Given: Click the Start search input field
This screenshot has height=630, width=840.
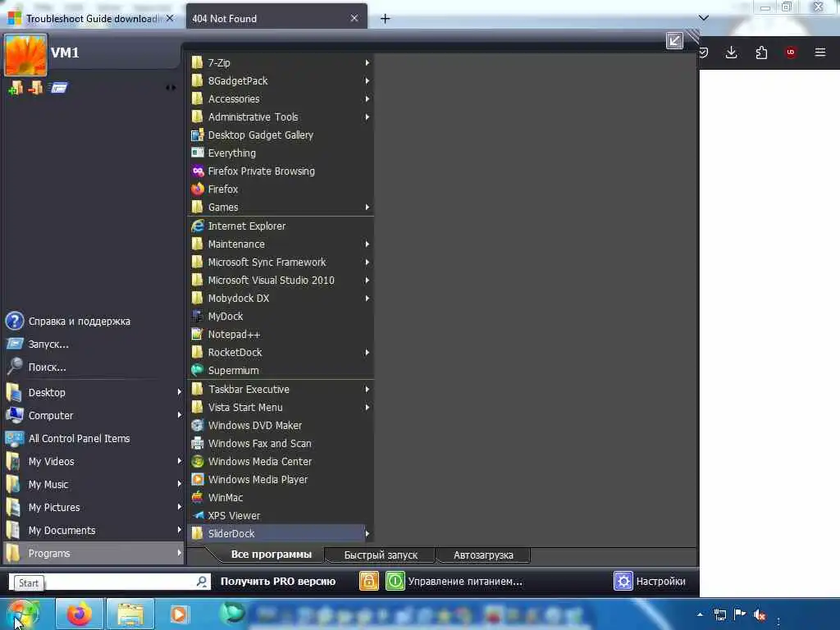Looking at the screenshot, I should pos(110,582).
